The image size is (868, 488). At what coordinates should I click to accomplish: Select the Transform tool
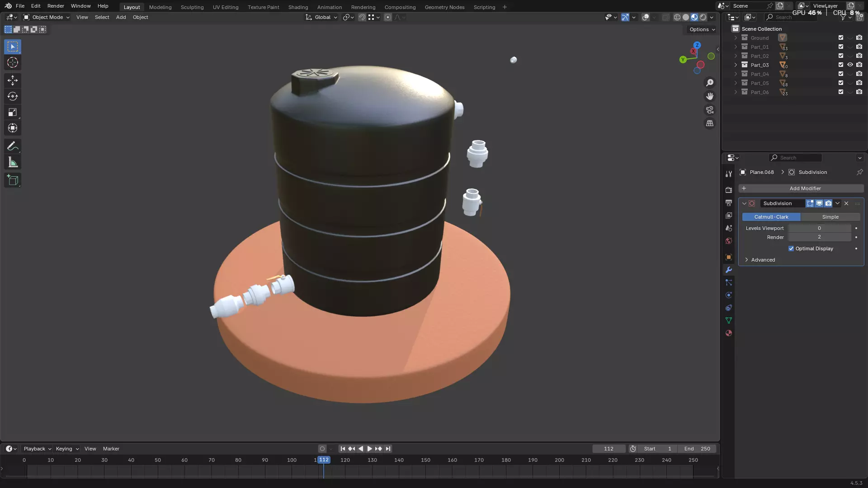click(x=13, y=128)
